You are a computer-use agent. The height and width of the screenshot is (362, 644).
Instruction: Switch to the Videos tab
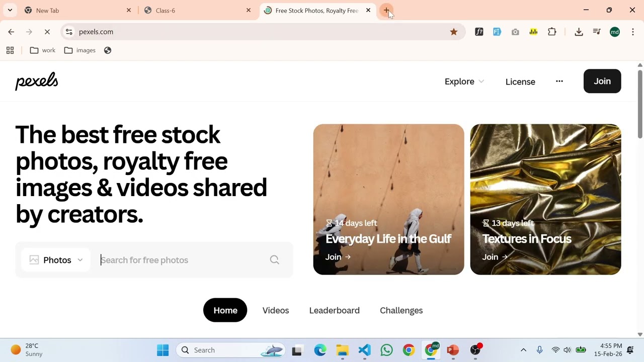(276, 310)
